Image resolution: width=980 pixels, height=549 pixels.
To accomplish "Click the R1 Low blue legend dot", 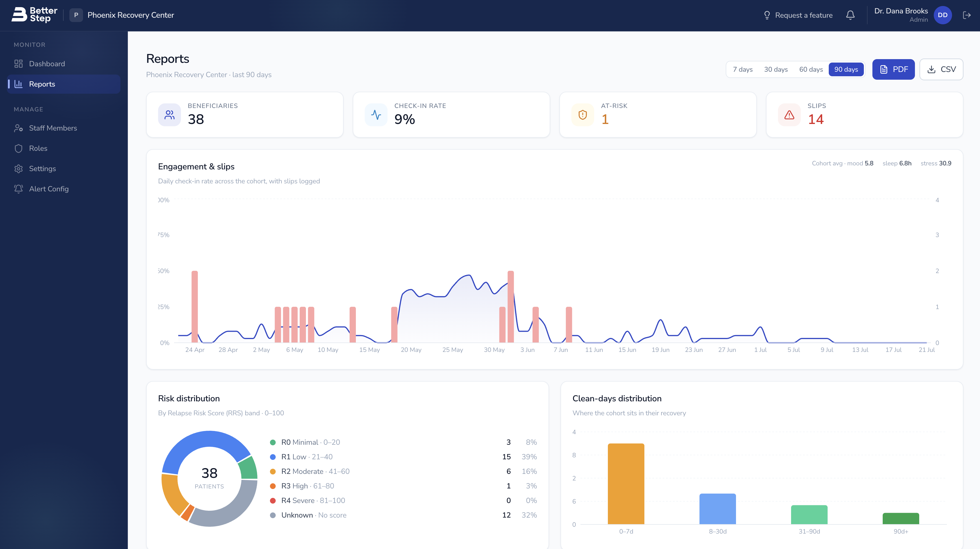I will coord(273,457).
